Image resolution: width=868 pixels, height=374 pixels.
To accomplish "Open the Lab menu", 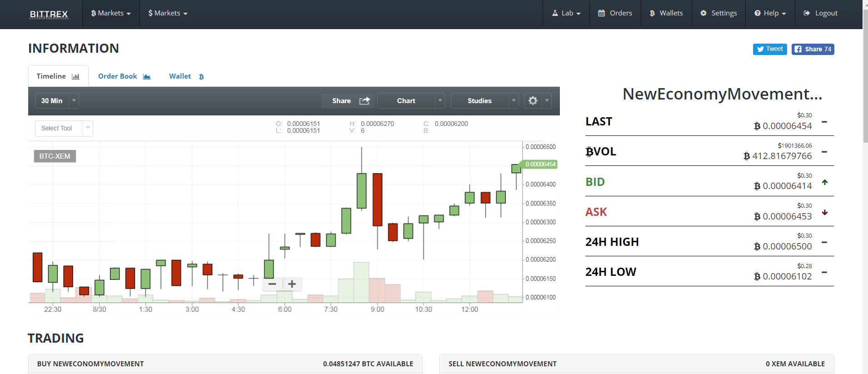I will point(566,13).
